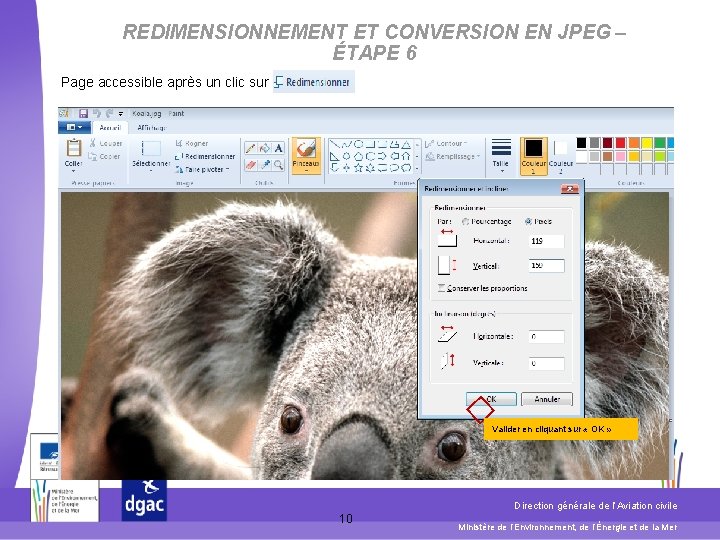
Task: Click the Sélectionner rectangle icon
Action: tap(151, 148)
